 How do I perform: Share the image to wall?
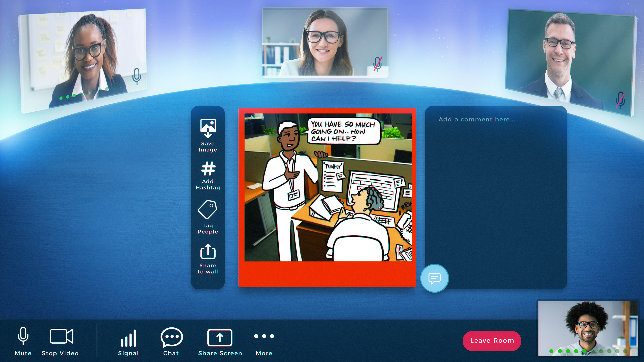pyautogui.click(x=208, y=251)
